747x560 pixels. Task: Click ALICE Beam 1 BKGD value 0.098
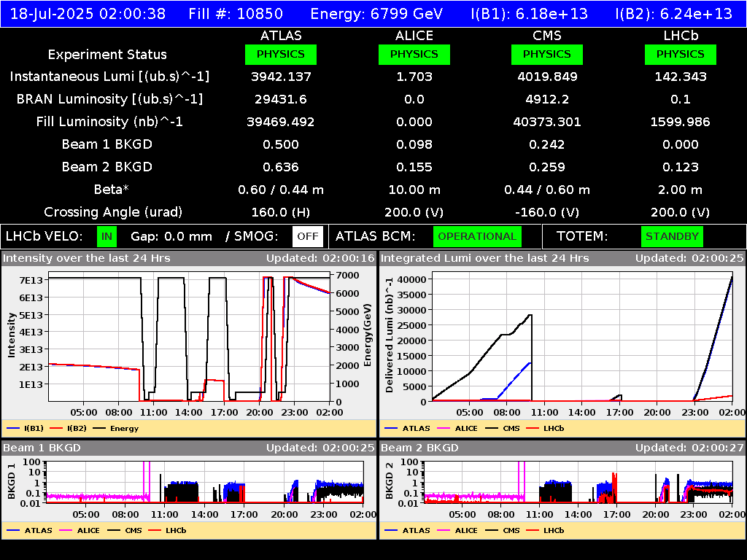pyautogui.click(x=414, y=144)
